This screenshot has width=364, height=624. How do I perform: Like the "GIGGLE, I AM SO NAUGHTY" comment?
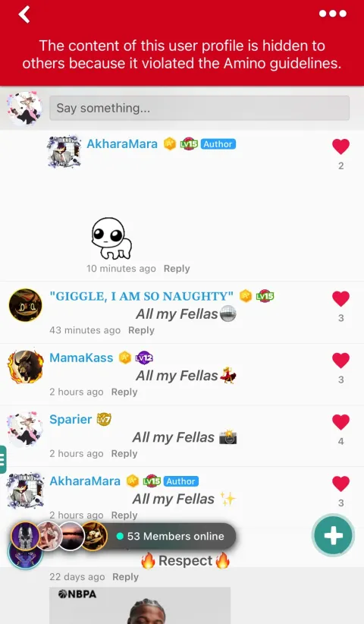pyautogui.click(x=340, y=298)
